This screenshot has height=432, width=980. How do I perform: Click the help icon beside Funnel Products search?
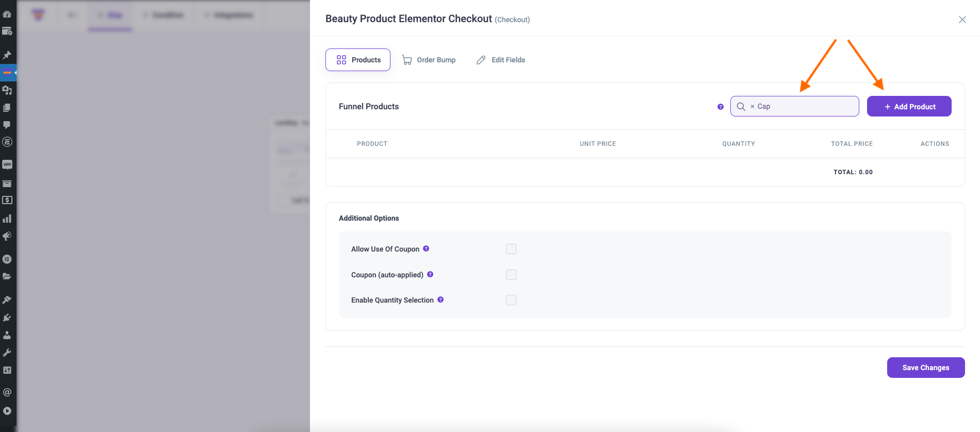[x=721, y=107]
